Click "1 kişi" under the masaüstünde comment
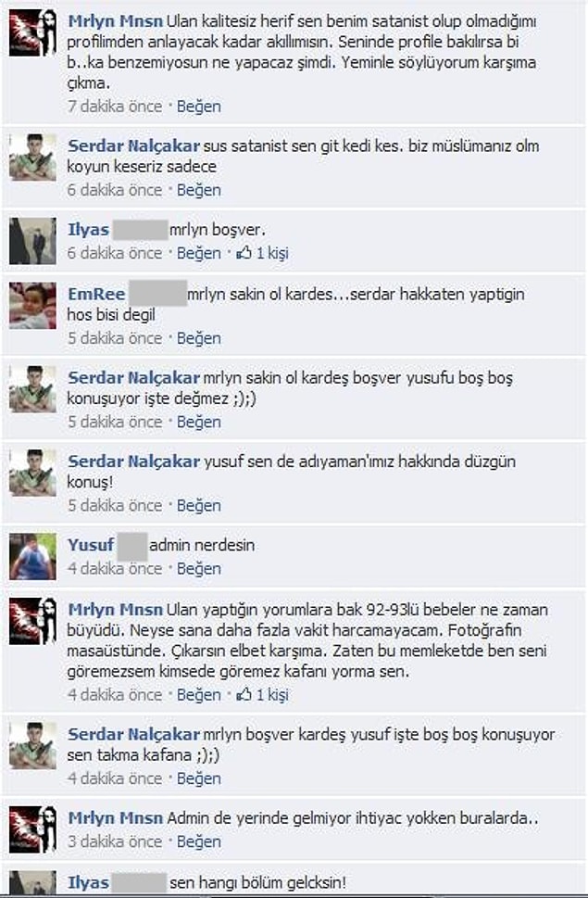Screen dimensions: 588x898 click(271, 695)
